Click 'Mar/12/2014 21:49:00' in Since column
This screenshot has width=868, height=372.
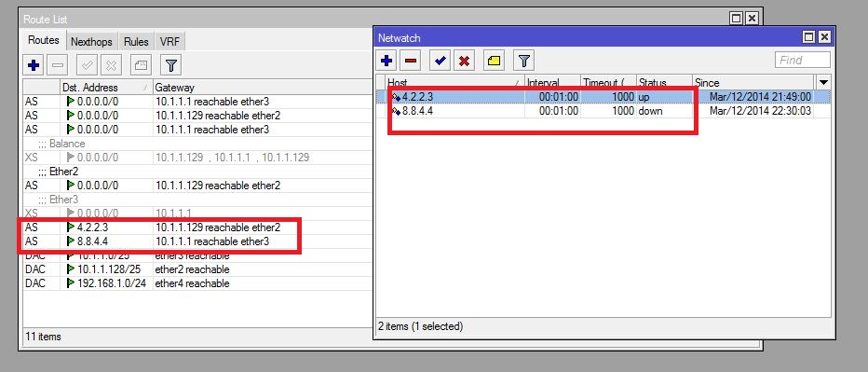[760, 97]
